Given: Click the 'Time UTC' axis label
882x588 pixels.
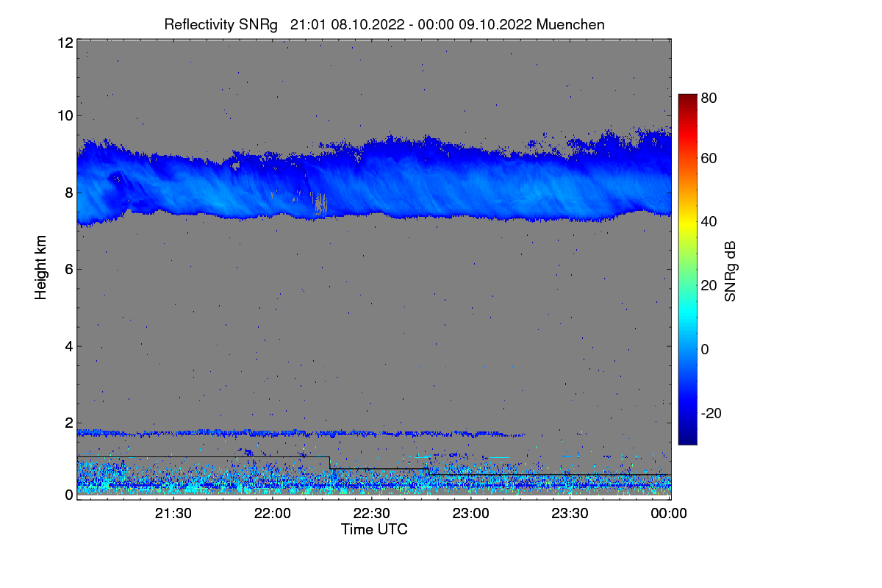Looking at the screenshot, I should [374, 529].
